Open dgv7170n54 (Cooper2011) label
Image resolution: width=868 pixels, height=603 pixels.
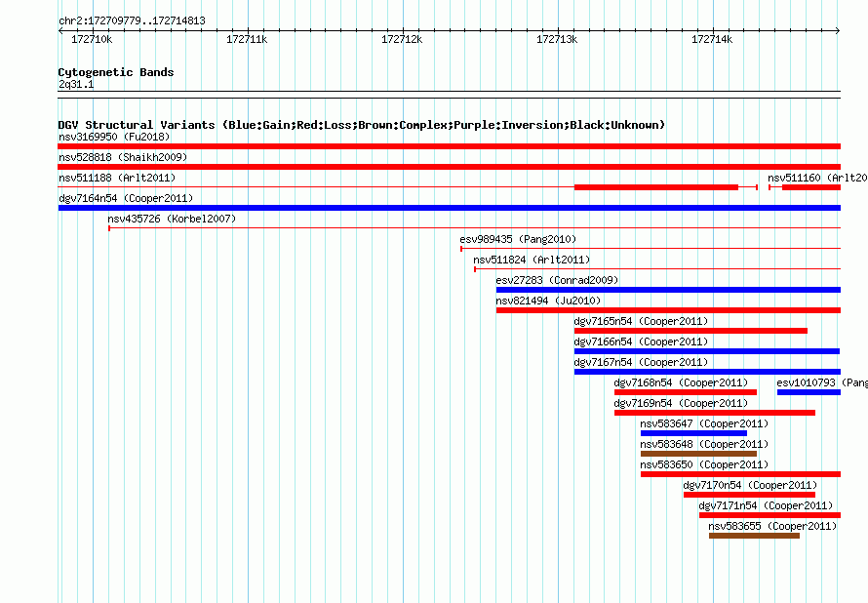750,485
